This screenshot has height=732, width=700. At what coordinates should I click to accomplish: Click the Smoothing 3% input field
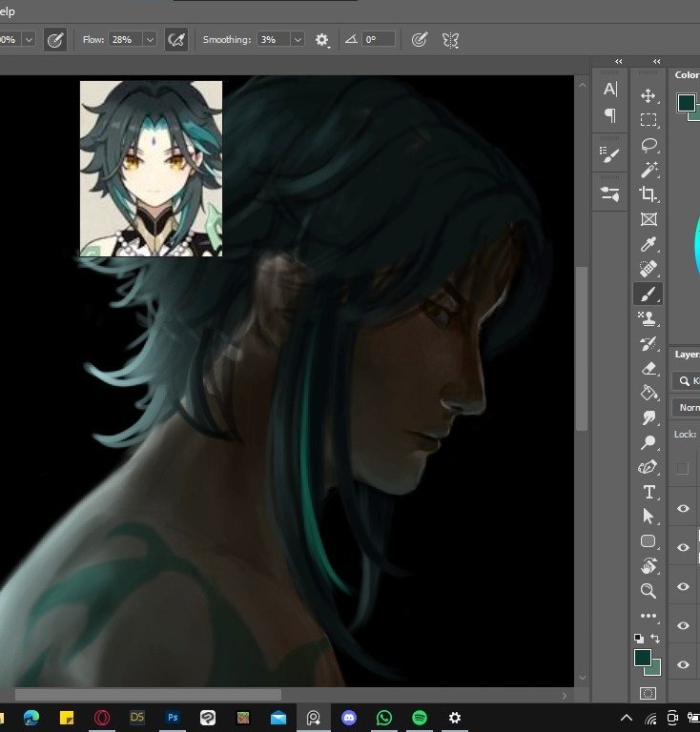click(274, 40)
